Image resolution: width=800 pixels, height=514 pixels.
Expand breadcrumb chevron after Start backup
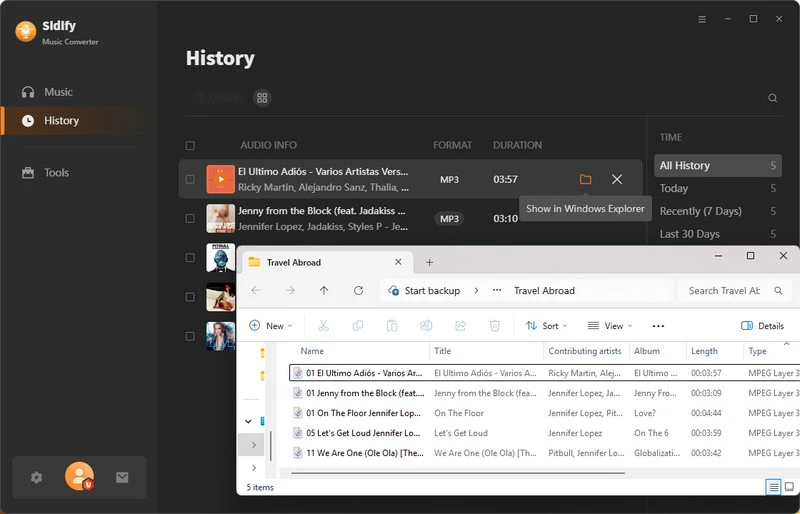tap(476, 290)
